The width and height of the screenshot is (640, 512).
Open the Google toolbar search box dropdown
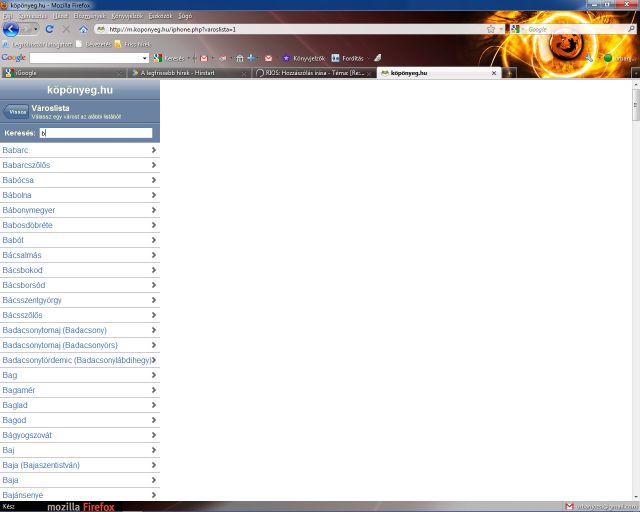pyautogui.click(x=144, y=58)
